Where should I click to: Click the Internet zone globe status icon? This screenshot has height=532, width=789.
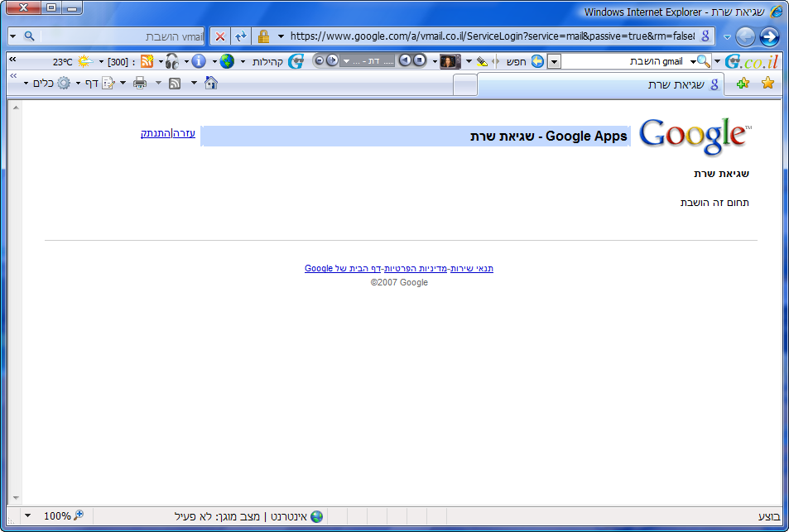click(x=316, y=516)
